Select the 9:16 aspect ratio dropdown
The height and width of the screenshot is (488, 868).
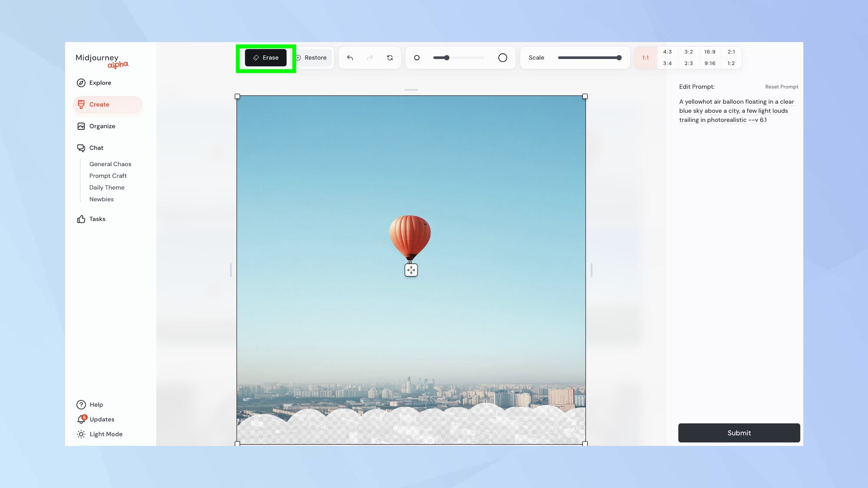[x=710, y=63]
